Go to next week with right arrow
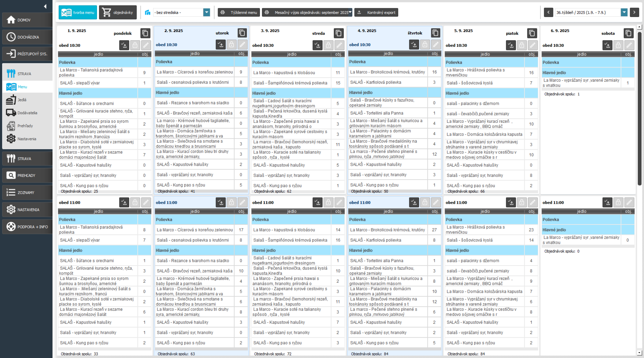Screen dimensions: 644x358 634,12
